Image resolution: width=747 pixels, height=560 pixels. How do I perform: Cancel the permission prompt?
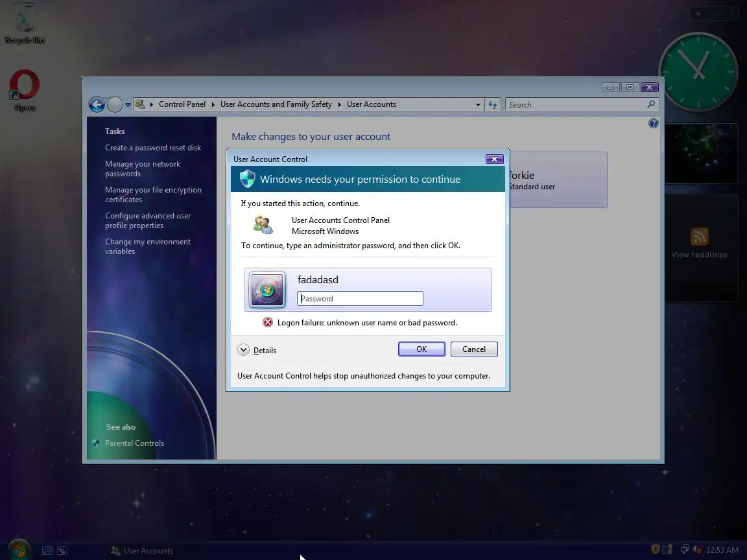(x=474, y=349)
